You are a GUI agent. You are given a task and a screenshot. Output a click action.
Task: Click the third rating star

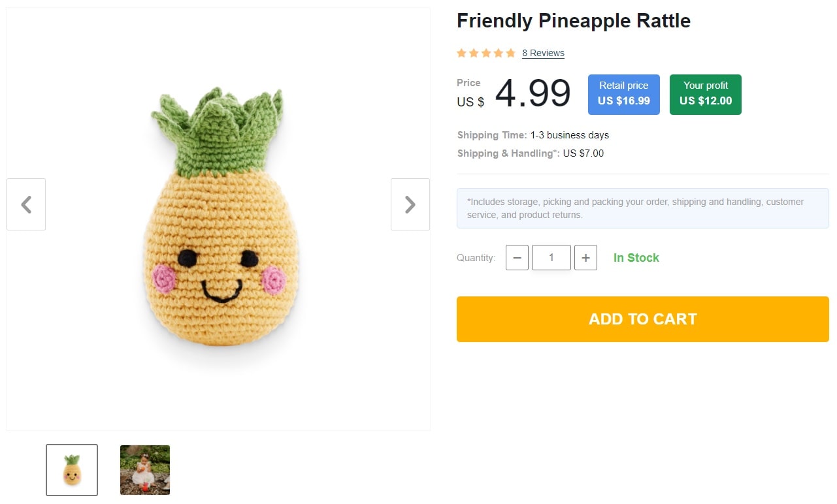(486, 53)
